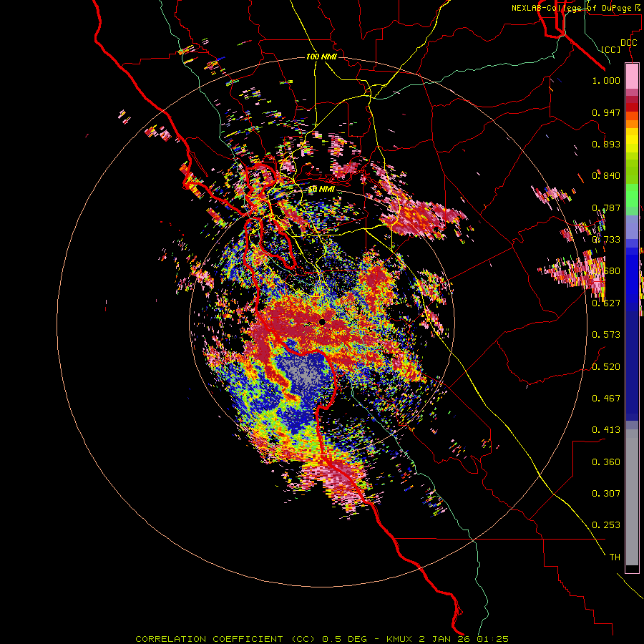Select the 0.573 legend value
The width and height of the screenshot is (644, 644).
606,335
